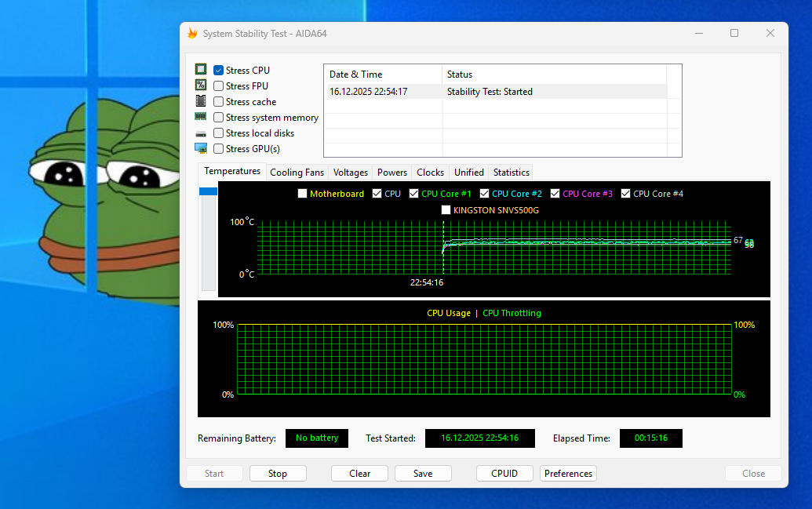Click the Status column header

tap(554, 75)
